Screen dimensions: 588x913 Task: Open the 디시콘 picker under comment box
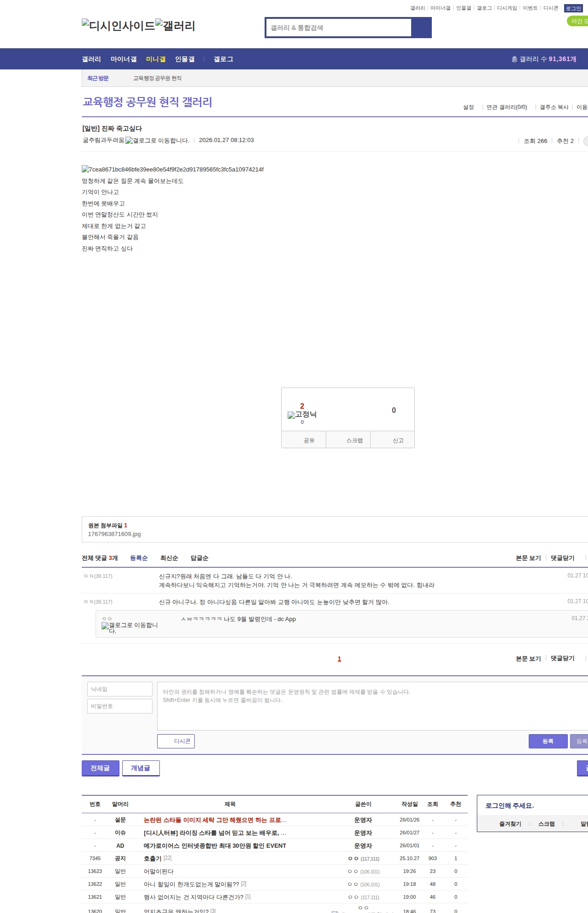176,741
